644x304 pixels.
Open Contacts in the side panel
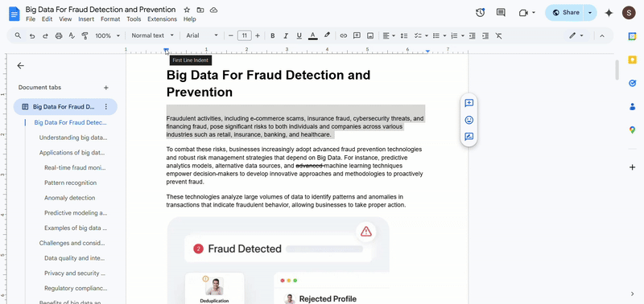point(632,107)
